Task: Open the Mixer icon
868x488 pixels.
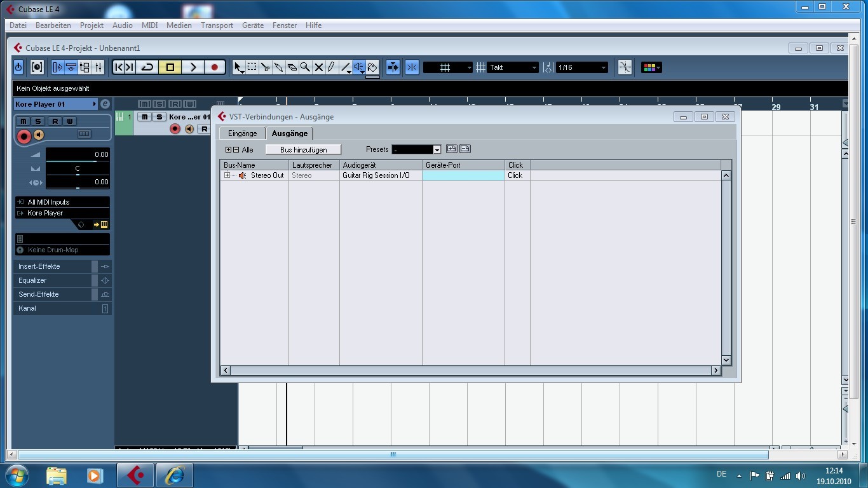Action: click(x=98, y=67)
